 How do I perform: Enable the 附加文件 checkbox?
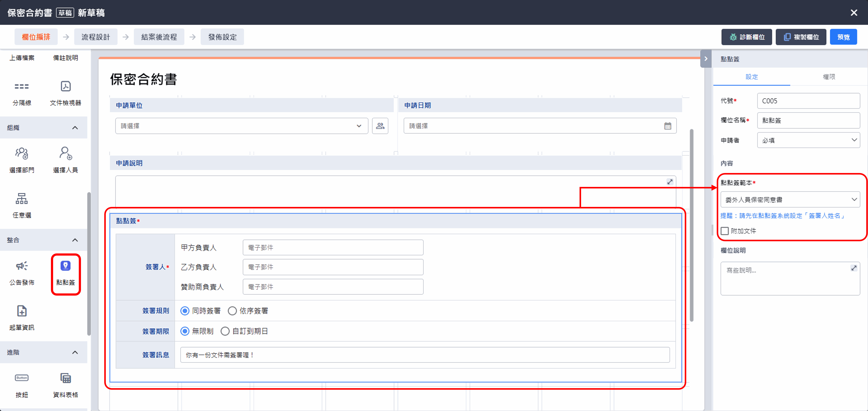point(724,231)
